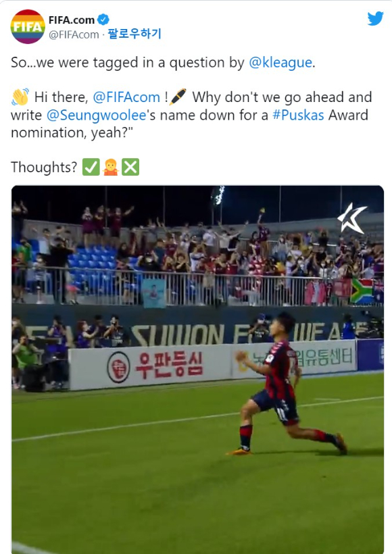The height and width of the screenshot is (554, 392).
Task: Click the tweet text starting 'So...we were tagged'
Action: tap(163, 63)
